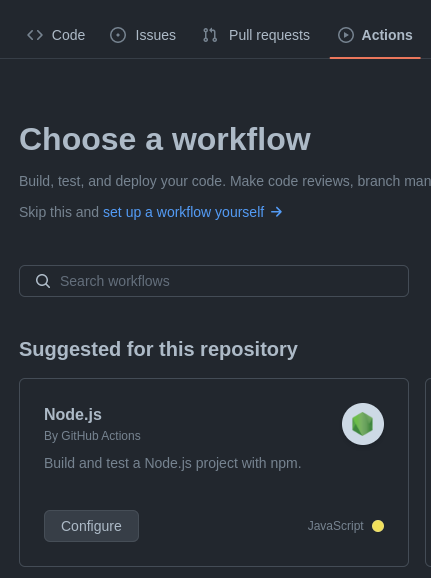Click the Code angle-brackets icon

coord(35,35)
